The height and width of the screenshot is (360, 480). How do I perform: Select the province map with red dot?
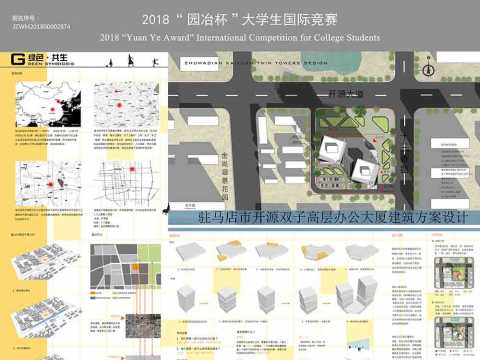[126, 104]
